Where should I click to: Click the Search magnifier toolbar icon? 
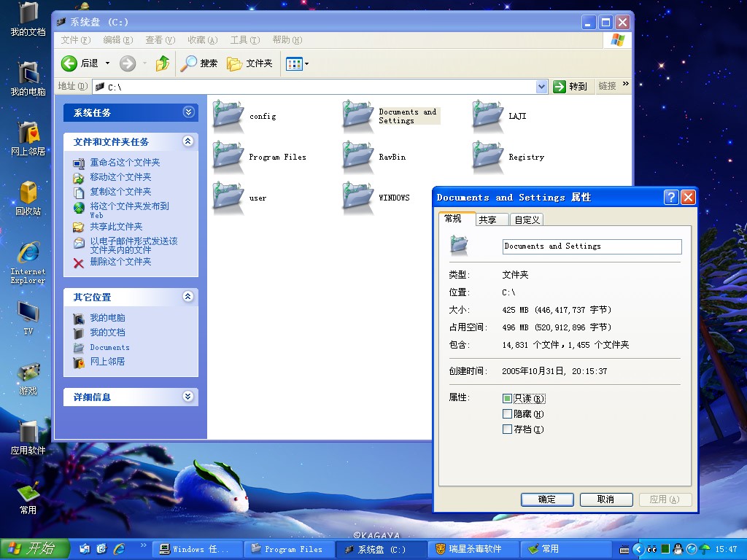tap(189, 63)
